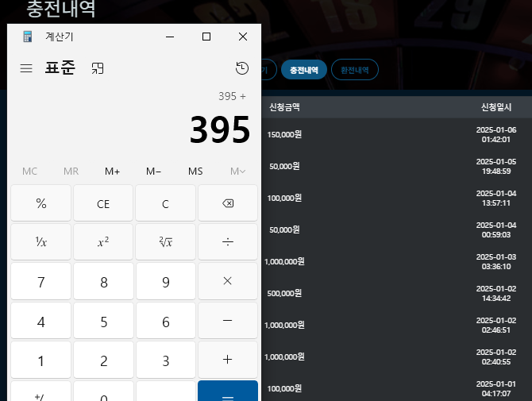Select the 2025-01-06 01:42:01 date cell
Viewport: 532px width, 401px height.
[496, 135]
